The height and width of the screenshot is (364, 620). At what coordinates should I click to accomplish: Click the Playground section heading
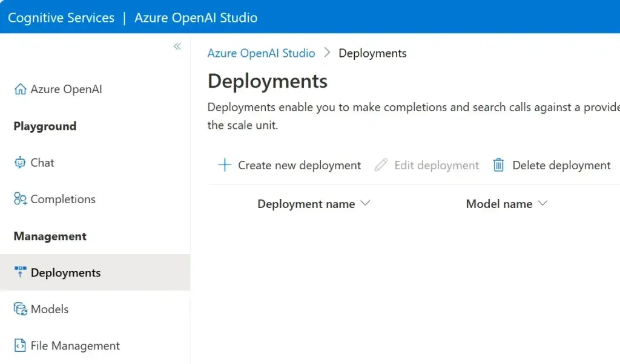pos(45,126)
